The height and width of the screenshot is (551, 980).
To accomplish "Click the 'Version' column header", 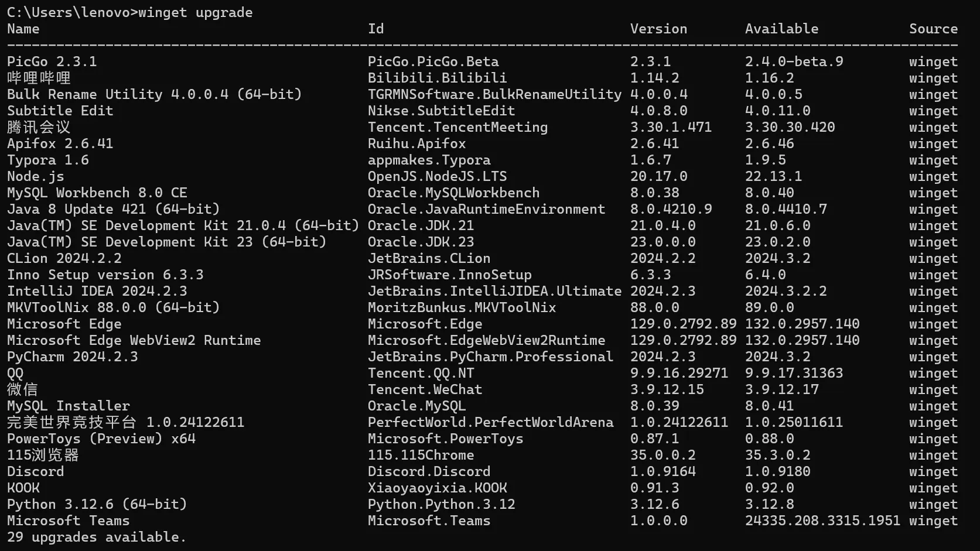I will [x=658, y=29].
